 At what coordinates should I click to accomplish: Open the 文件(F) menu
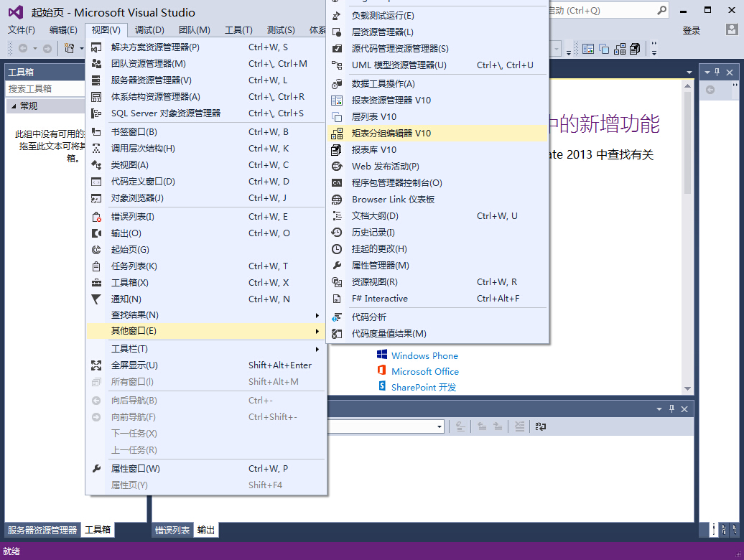tap(22, 30)
